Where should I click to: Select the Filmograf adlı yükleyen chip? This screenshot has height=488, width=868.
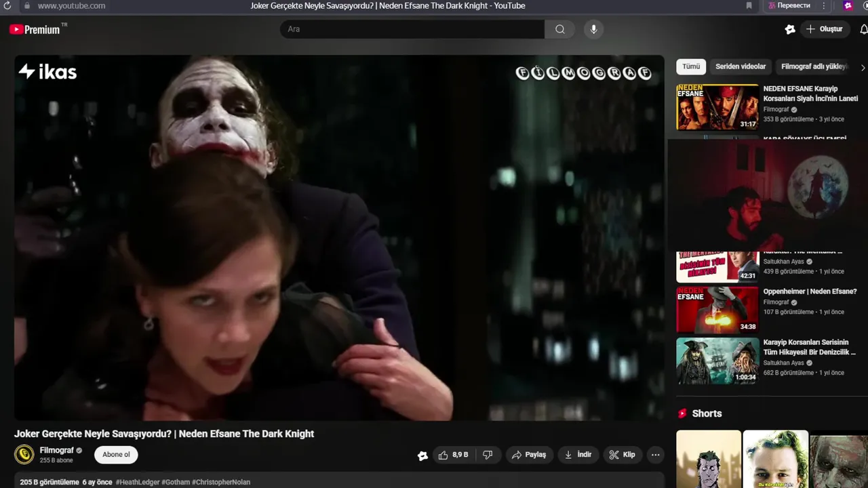(814, 66)
